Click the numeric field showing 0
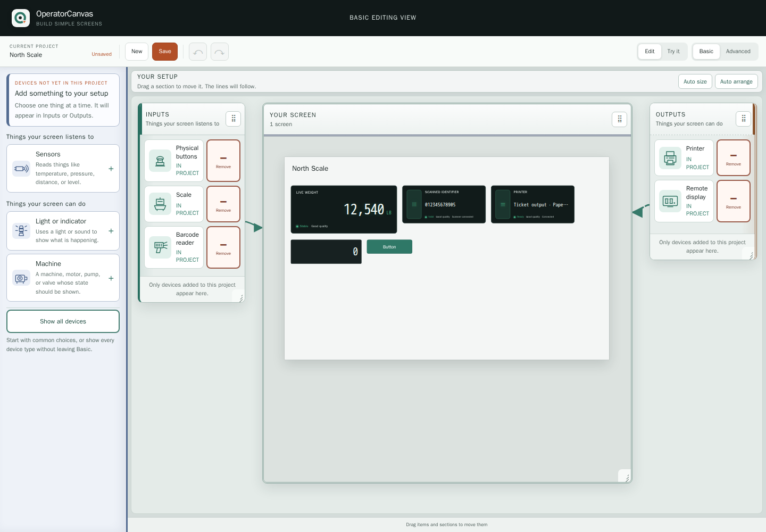 (x=326, y=252)
